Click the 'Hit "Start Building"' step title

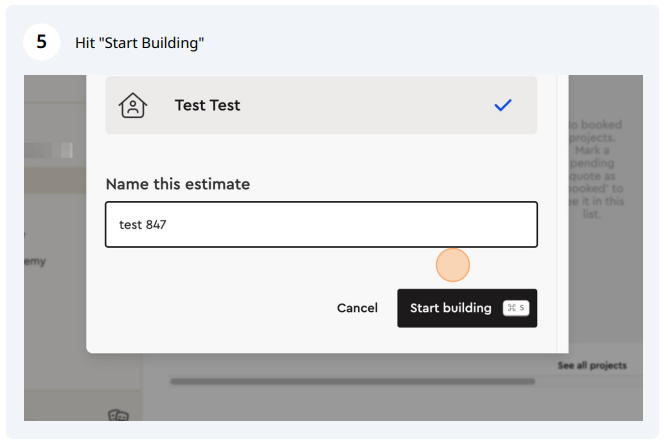pos(140,43)
